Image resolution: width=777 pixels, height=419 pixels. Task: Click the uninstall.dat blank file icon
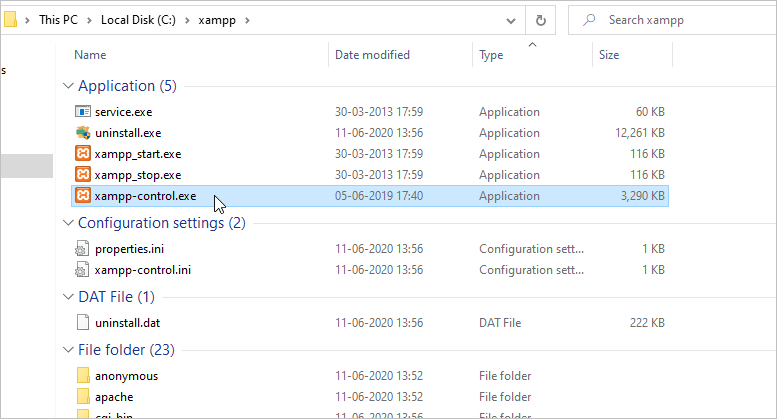click(83, 322)
